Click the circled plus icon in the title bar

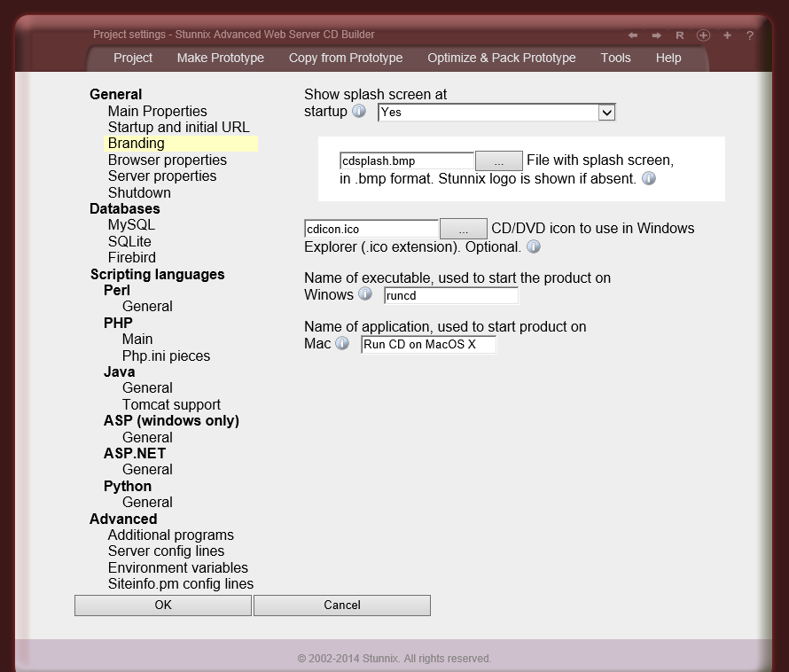(x=702, y=35)
